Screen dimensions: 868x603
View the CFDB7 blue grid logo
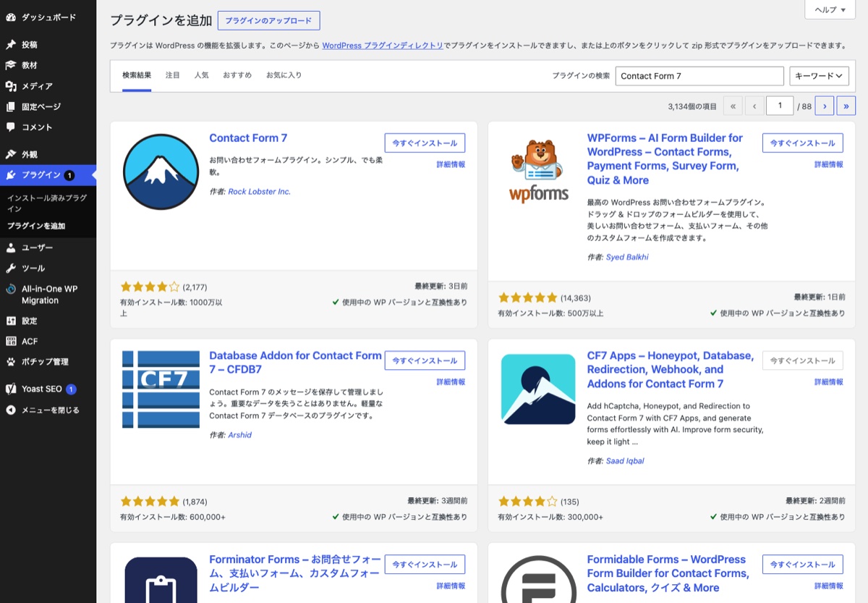click(161, 389)
